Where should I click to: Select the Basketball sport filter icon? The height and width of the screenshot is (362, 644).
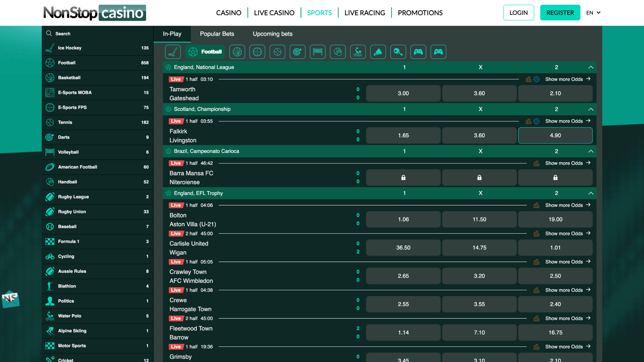click(237, 52)
